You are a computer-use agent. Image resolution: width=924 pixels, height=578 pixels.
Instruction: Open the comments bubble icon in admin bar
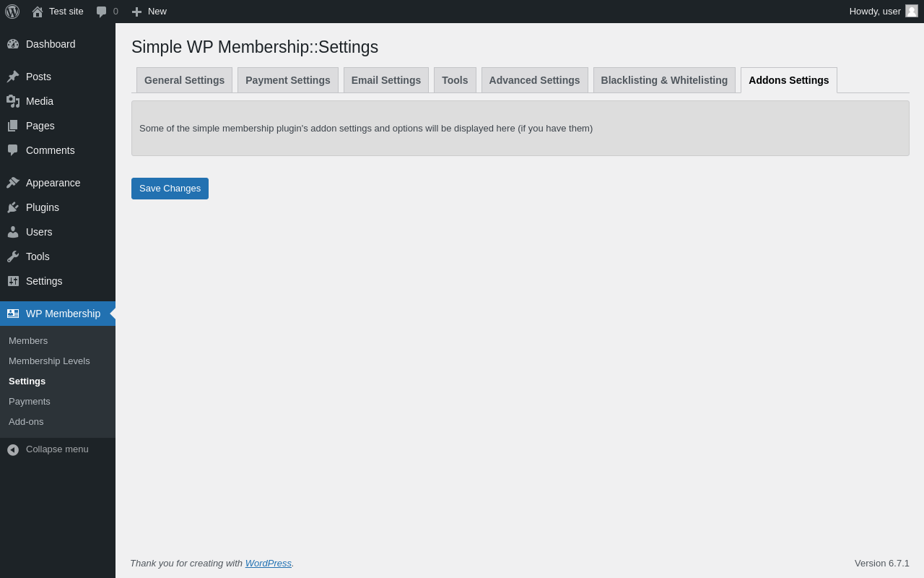click(x=102, y=12)
